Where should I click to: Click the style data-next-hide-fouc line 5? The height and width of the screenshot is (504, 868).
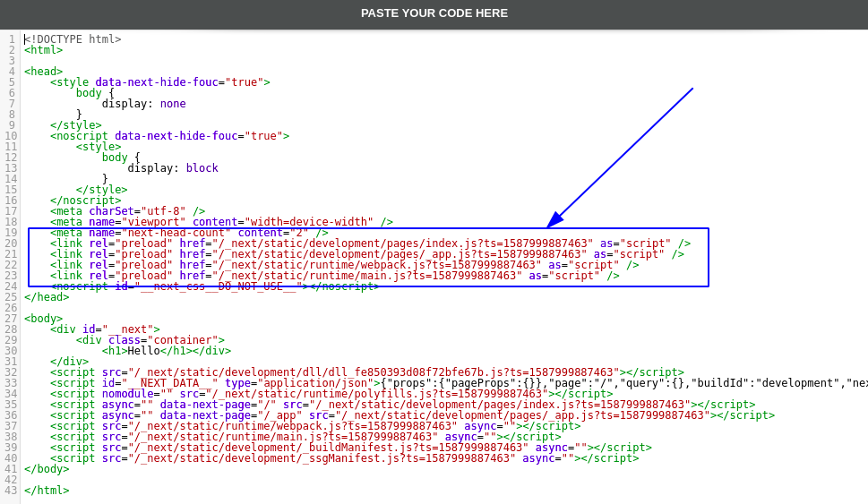[x=160, y=82]
